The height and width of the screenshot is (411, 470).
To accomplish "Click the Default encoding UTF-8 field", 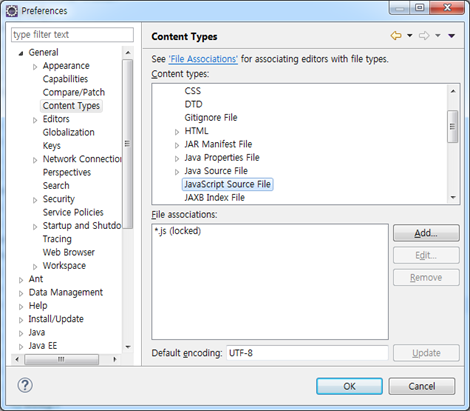I will [307, 353].
